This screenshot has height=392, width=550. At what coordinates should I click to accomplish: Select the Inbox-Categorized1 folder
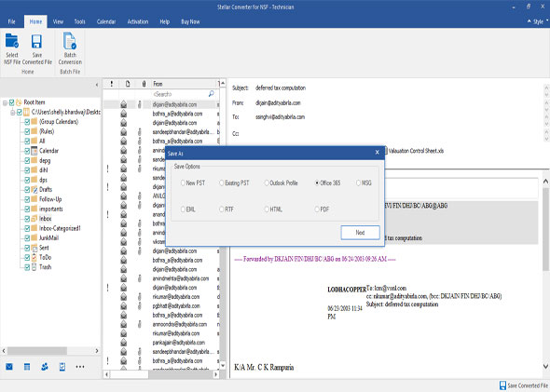tap(60, 228)
